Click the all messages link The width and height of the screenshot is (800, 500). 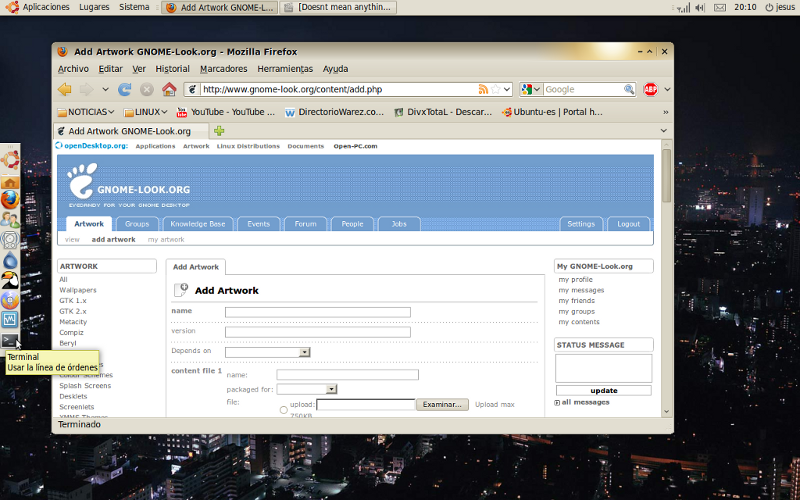click(585, 402)
